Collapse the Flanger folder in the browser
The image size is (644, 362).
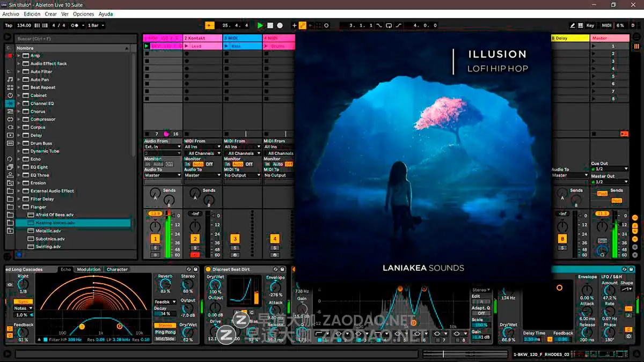pos(19,206)
